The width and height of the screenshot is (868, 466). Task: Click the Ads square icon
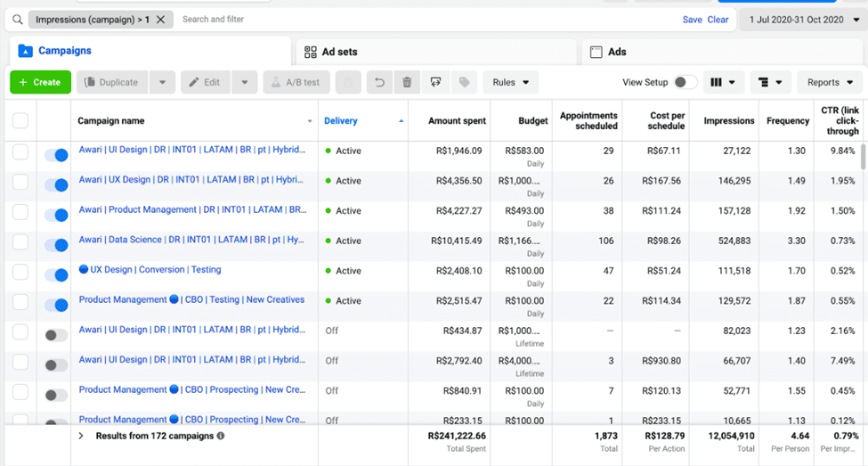[x=596, y=52]
